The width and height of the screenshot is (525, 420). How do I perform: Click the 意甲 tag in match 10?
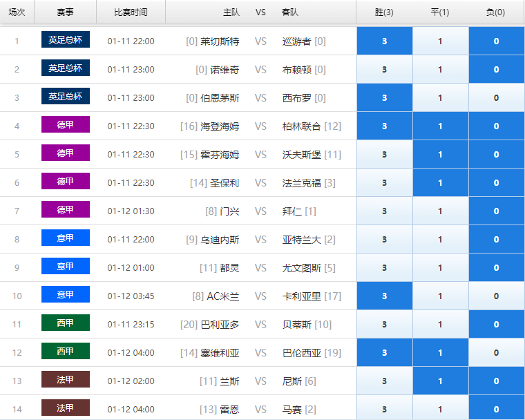(66, 294)
